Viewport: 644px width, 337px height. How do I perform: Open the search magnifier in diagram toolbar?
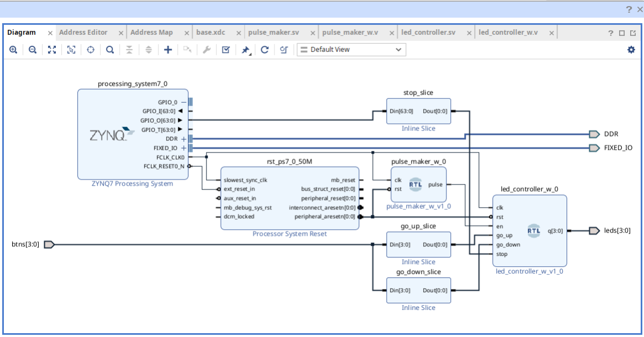click(110, 50)
